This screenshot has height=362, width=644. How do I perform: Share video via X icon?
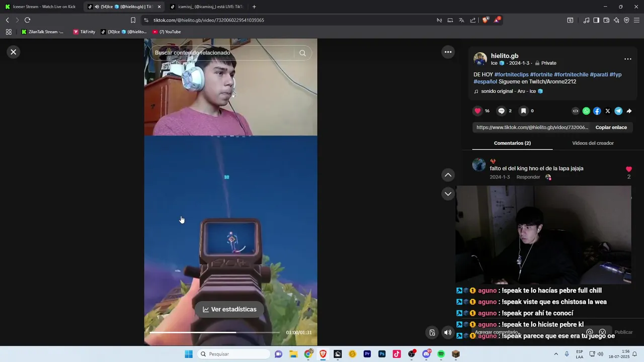(608, 111)
